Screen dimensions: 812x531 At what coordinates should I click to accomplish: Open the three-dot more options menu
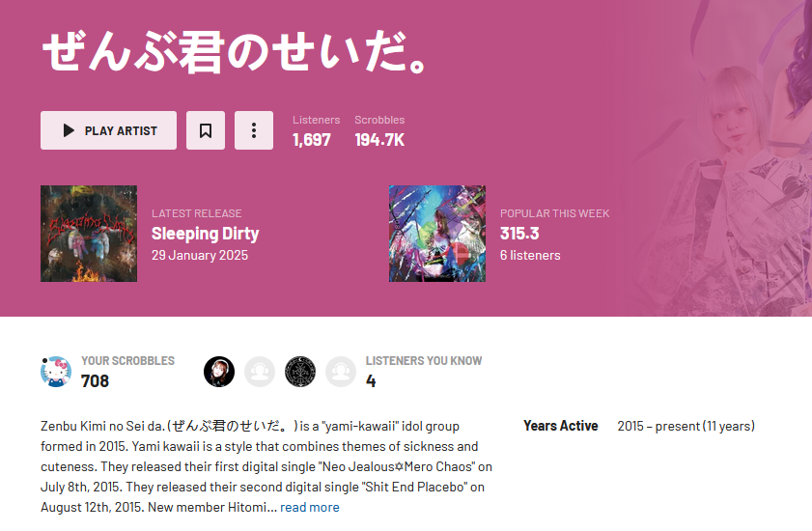pyautogui.click(x=254, y=130)
